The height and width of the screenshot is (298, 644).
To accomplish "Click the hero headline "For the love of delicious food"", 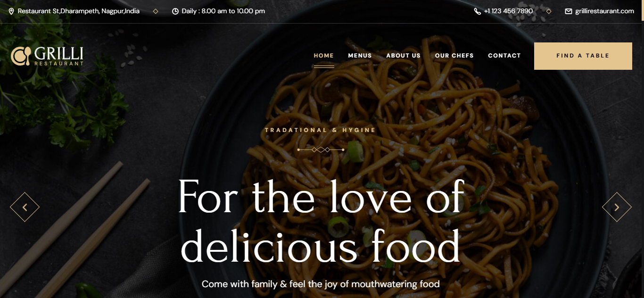I will [x=321, y=221].
